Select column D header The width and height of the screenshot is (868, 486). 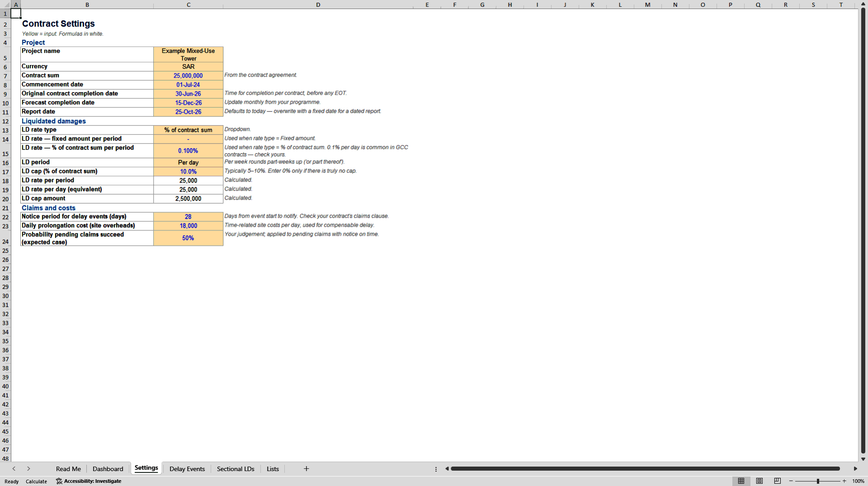(318, 5)
